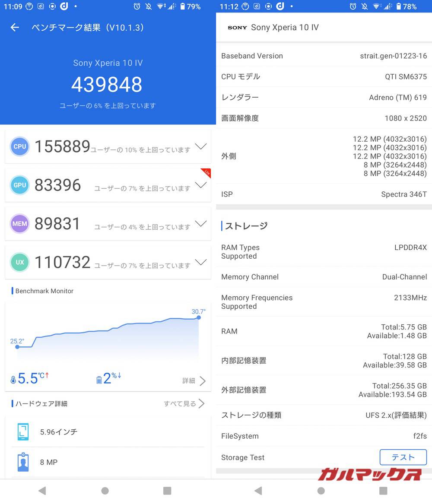Expand the GPU score details chevron
The height and width of the screenshot is (504, 432).
pyautogui.click(x=200, y=185)
